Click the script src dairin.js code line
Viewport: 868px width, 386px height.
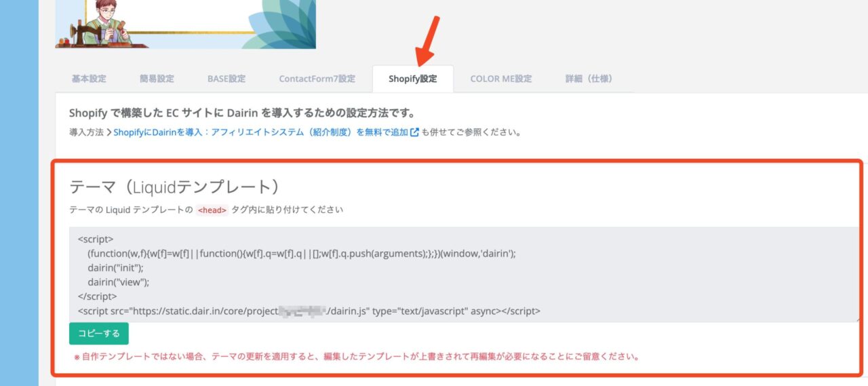point(309,311)
